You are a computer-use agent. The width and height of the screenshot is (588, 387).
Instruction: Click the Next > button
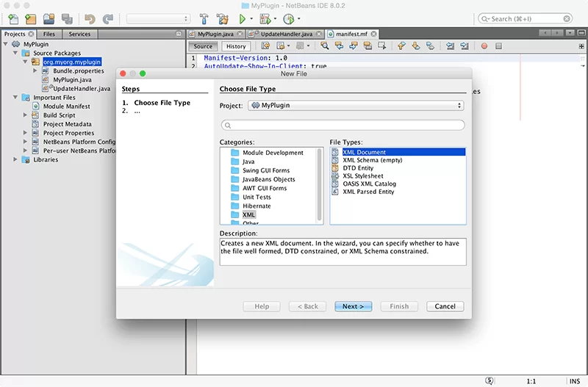[x=354, y=306]
